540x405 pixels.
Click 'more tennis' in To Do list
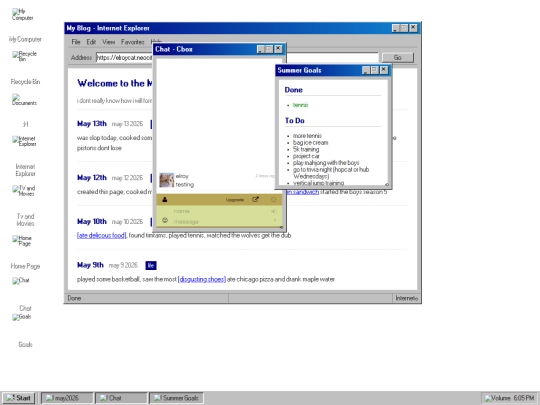click(307, 136)
